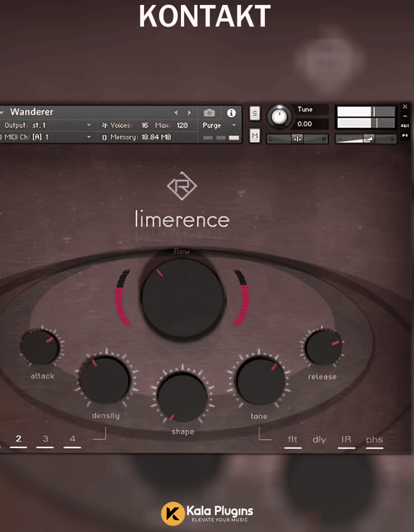The image size is (414, 532).
Task: Switch to layer tab 4
Action: point(72,439)
